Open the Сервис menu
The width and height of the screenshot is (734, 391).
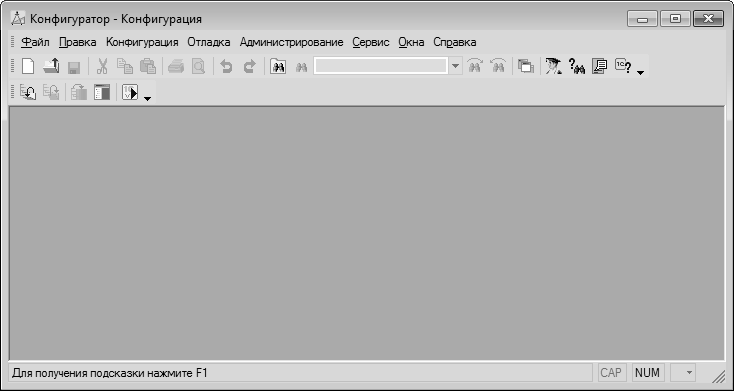point(371,42)
